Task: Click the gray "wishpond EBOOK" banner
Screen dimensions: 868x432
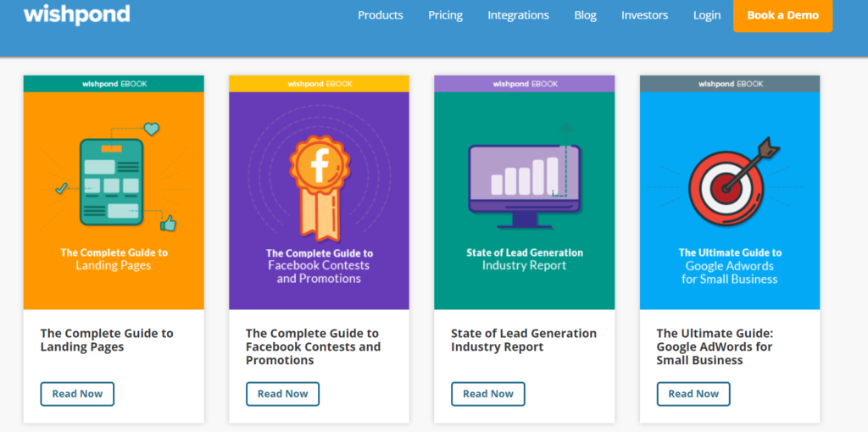Action: pyautogui.click(x=730, y=84)
